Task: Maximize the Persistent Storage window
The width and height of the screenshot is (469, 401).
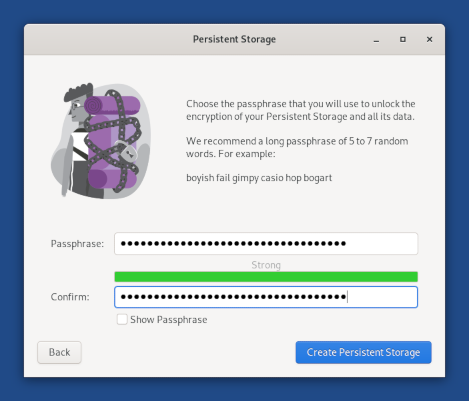Action: [403, 39]
